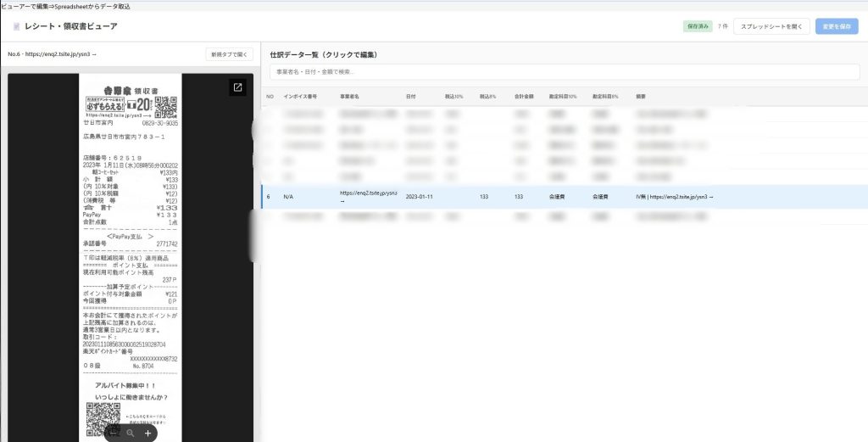Open 勘定科目10% 会議費 cell in row 6

(x=557, y=196)
